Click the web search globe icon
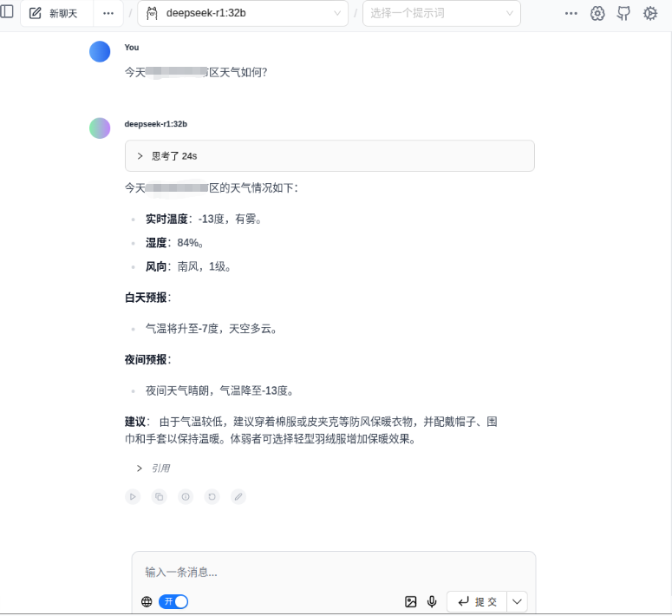Screen dimensions: 672x616 pos(147,602)
